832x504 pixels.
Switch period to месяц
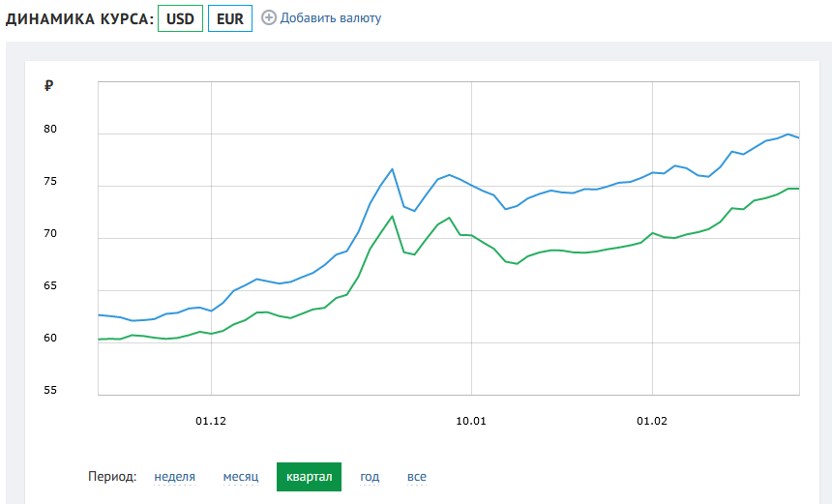(x=240, y=477)
